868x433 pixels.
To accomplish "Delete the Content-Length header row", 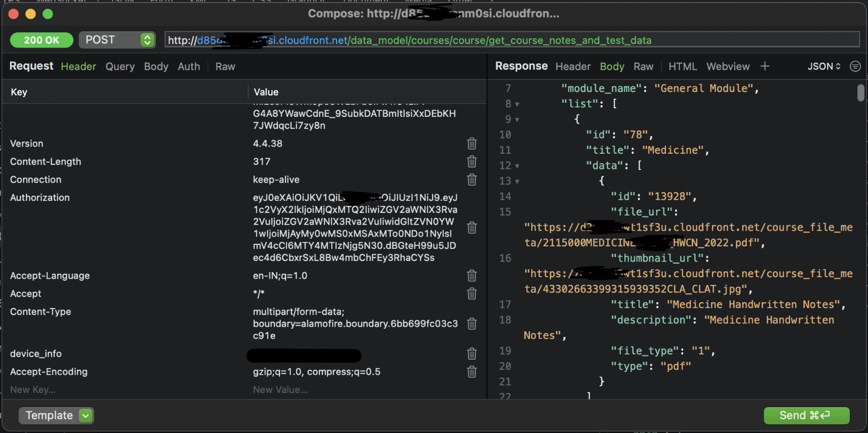I will (471, 162).
